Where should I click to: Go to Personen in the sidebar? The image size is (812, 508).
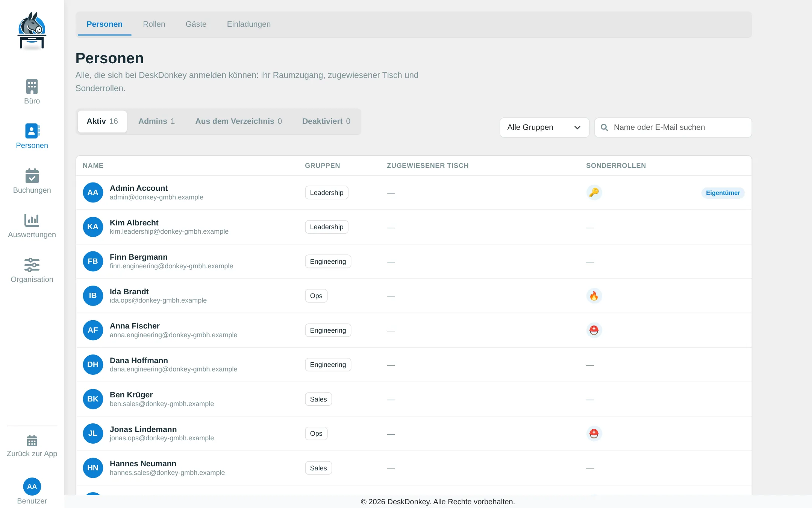pyautogui.click(x=32, y=136)
